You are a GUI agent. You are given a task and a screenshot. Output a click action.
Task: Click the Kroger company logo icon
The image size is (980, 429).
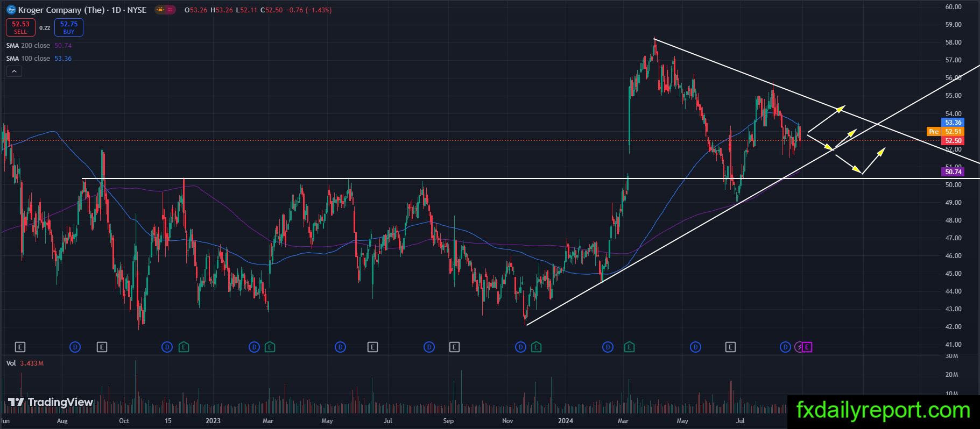(11, 10)
